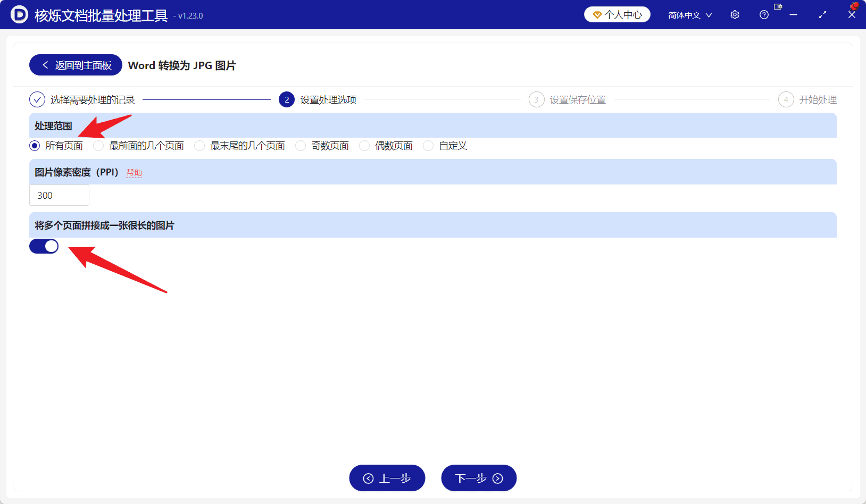Open the settings gear icon
The height and width of the screenshot is (504, 866).
pos(735,15)
